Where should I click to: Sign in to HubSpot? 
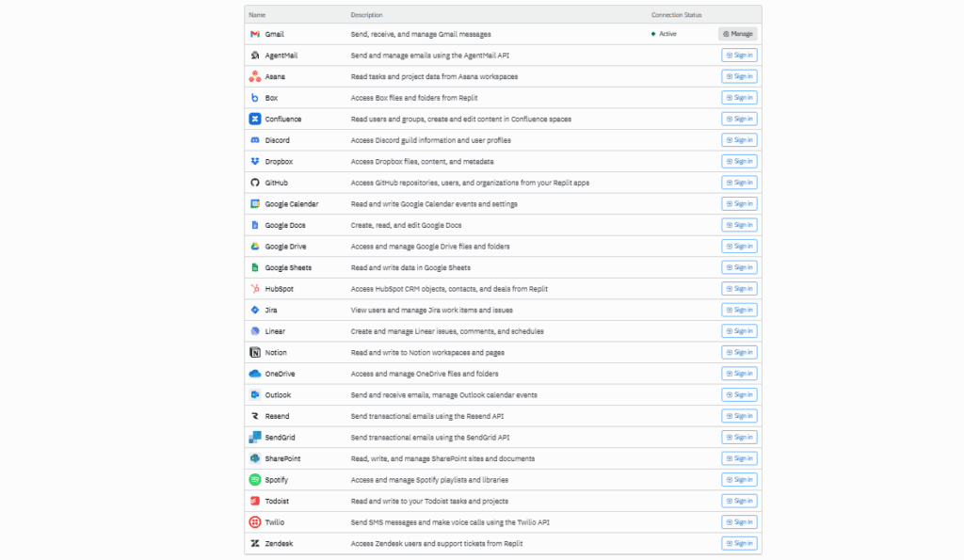739,289
